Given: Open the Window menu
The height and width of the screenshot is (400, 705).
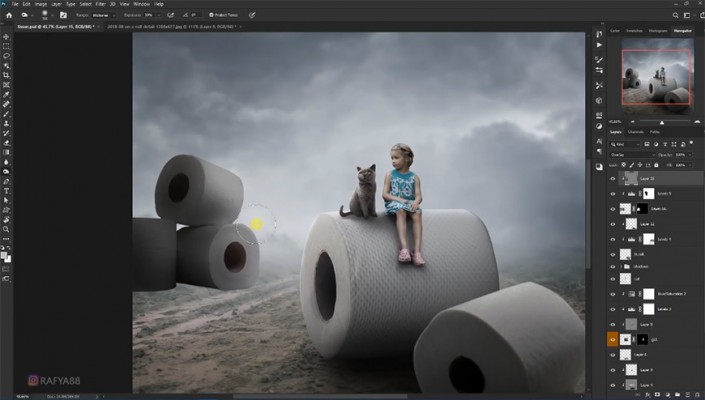Looking at the screenshot, I should click(141, 4).
